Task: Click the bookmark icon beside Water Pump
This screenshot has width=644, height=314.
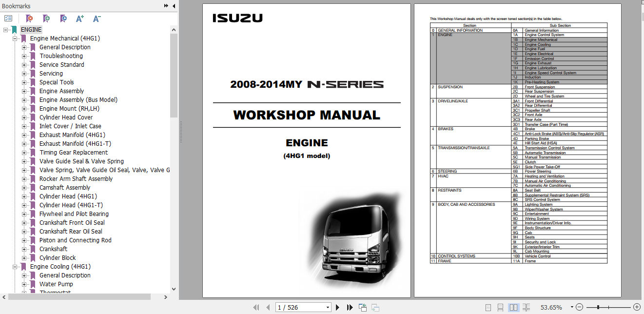Action: (x=33, y=284)
